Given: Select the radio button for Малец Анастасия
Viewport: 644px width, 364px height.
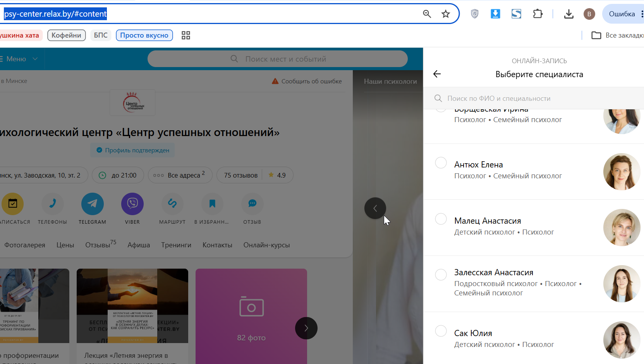Looking at the screenshot, I should (441, 219).
